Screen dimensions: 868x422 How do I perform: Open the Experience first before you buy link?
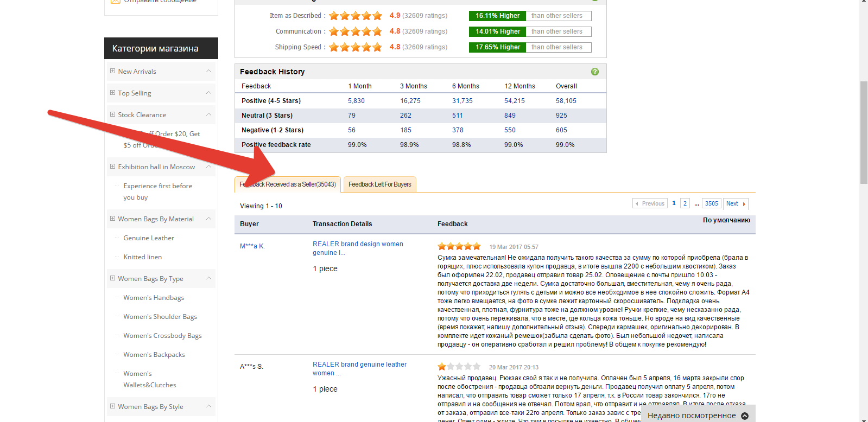[x=158, y=191]
